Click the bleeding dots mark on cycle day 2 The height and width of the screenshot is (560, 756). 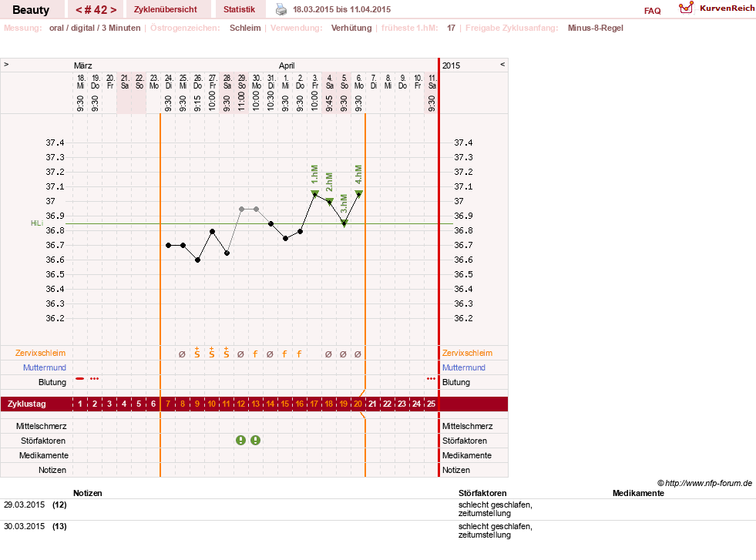click(x=95, y=379)
